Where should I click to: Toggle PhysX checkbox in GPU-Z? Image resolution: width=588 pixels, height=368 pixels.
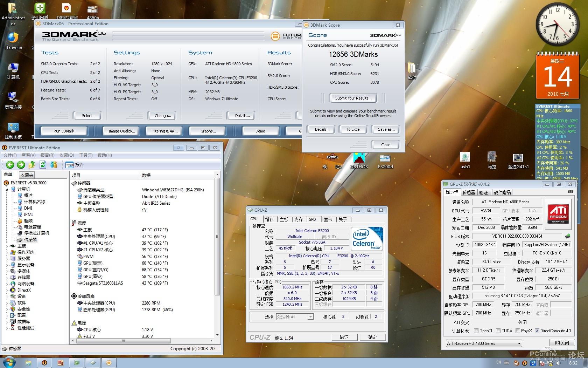point(518,331)
